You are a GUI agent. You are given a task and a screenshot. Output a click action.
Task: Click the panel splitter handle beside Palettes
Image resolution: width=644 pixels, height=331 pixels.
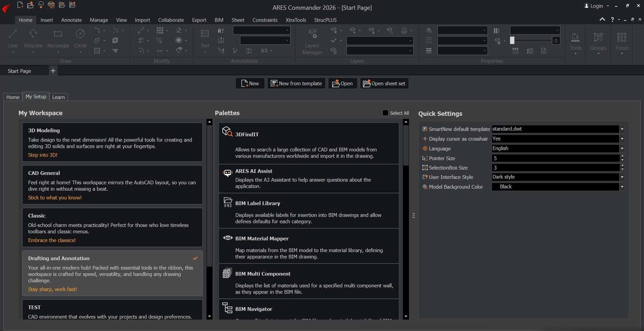coord(413,216)
